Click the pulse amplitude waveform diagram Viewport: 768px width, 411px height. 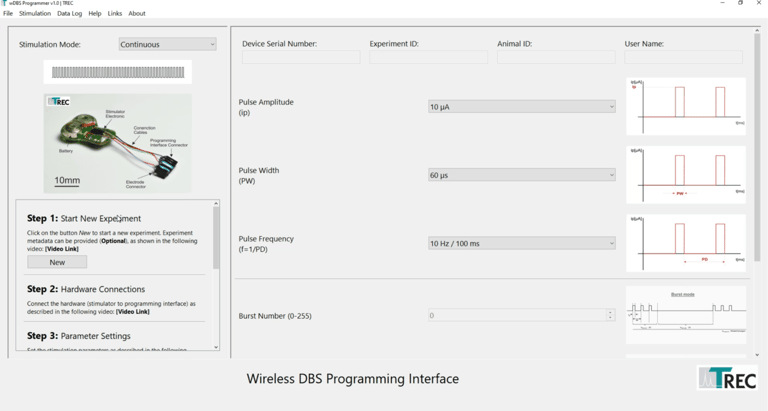point(686,106)
